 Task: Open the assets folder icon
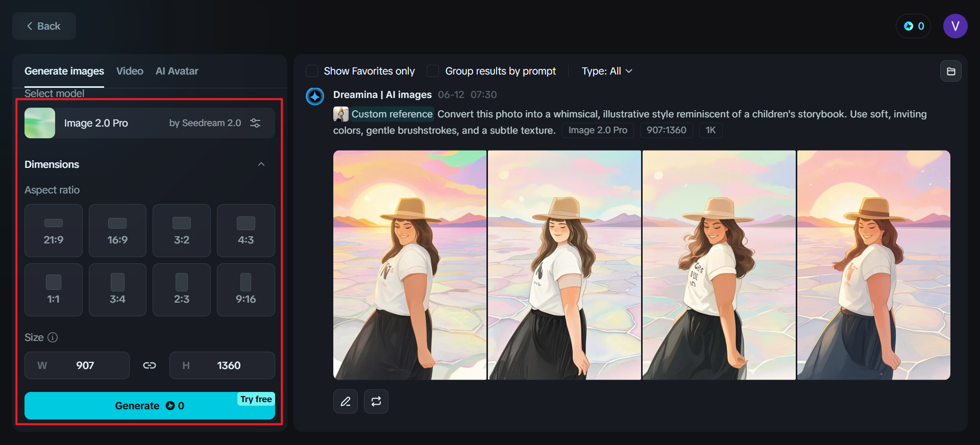[x=951, y=71]
